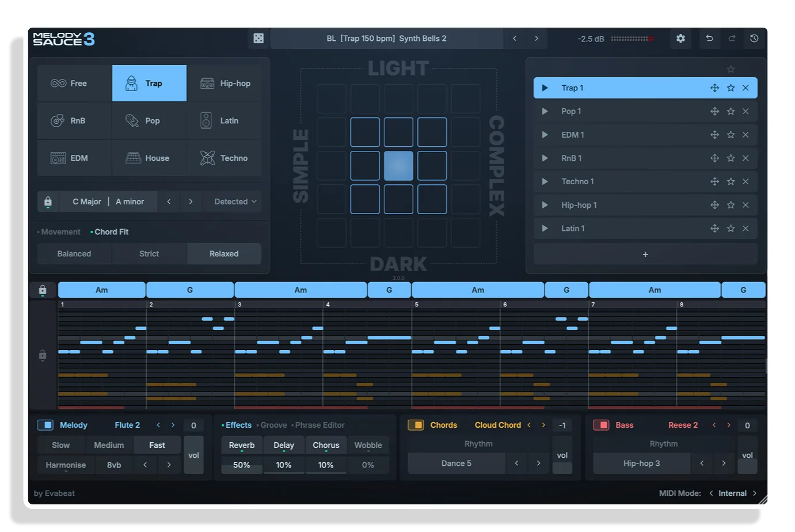This screenshot has height=532, width=795.
Task: Toggle the Bass track on/off
Action: [x=601, y=425]
